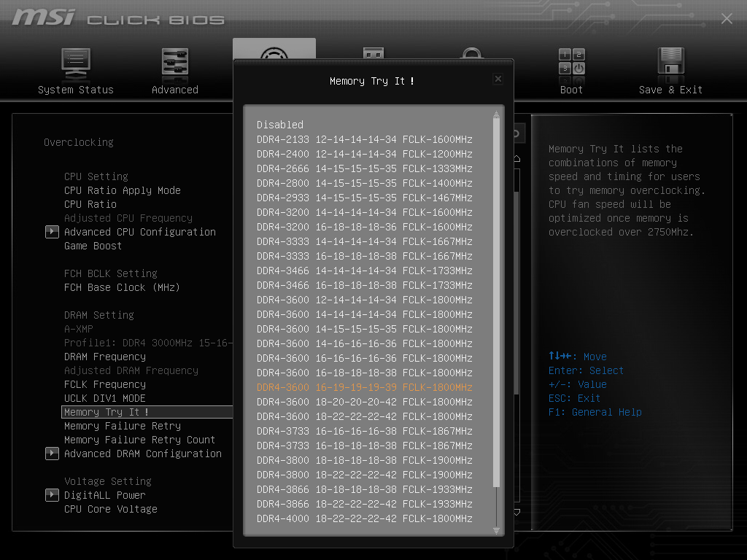This screenshot has height=560, width=747.
Task: Select CPU Ratio Apply Mode setting
Action: [x=123, y=190]
